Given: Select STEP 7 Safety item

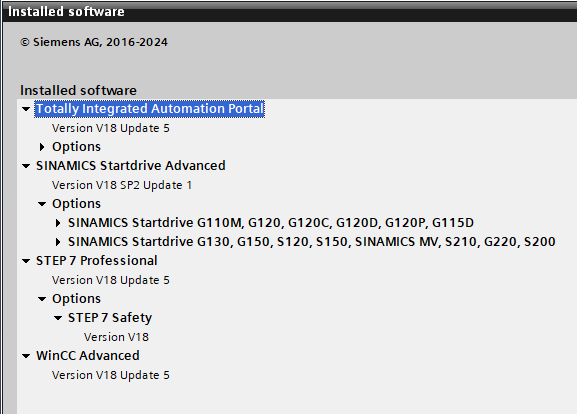Looking at the screenshot, I should 110,318.
